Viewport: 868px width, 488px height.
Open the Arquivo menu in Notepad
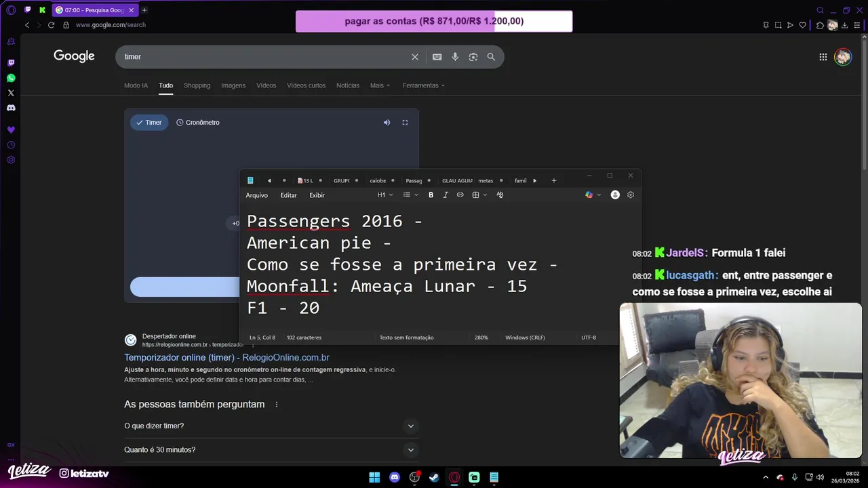click(x=256, y=195)
